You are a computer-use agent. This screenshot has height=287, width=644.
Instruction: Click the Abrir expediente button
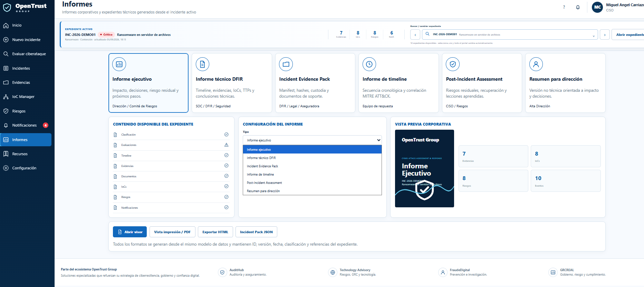pyautogui.click(x=628, y=35)
